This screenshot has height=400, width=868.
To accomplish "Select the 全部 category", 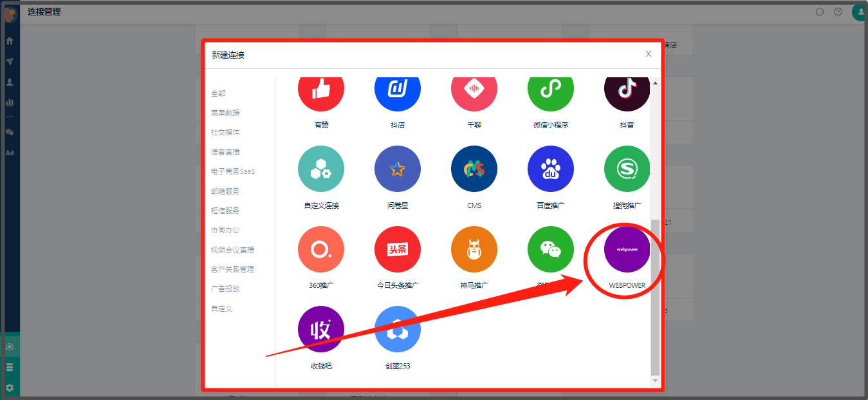I will [x=218, y=93].
